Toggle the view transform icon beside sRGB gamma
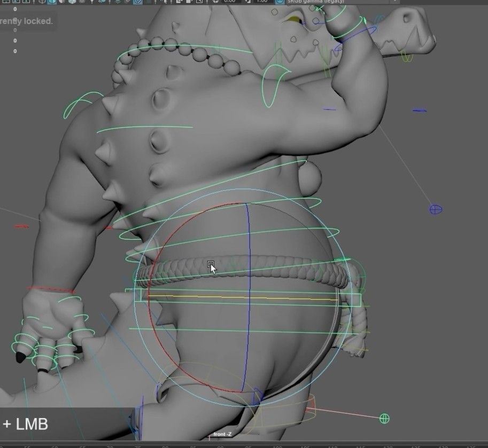This screenshot has height=448, width=488. tap(280, 1)
